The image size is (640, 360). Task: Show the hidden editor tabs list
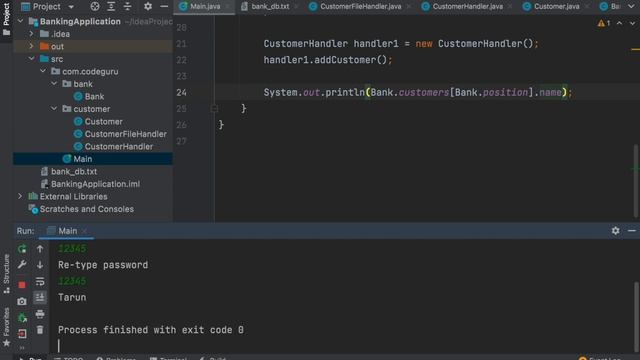pyautogui.click(x=631, y=7)
